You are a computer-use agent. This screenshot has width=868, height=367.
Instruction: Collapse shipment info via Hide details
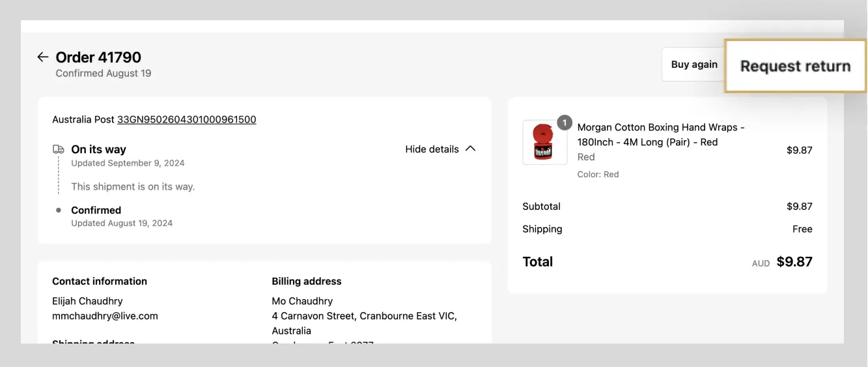coord(432,149)
